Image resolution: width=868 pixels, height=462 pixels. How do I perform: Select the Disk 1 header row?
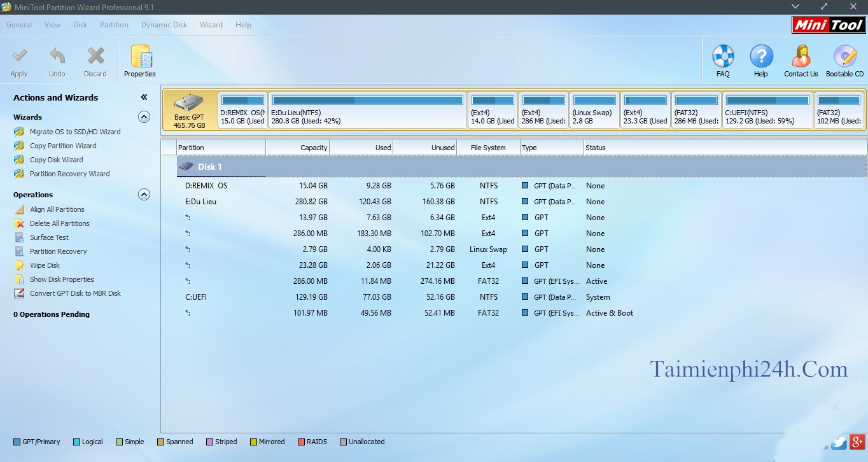[x=522, y=167]
